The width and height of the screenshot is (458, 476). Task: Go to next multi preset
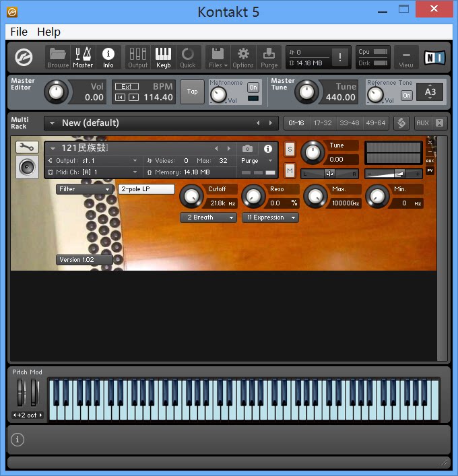(270, 123)
